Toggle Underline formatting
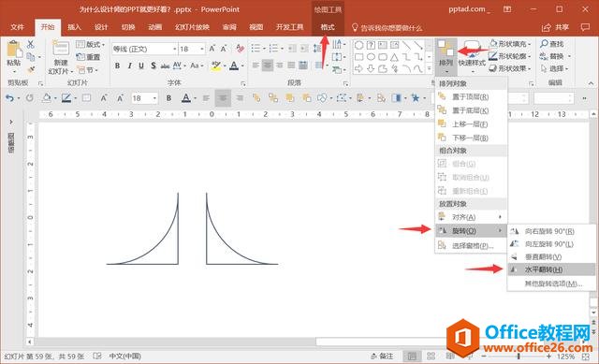The width and height of the screenshot is (599, 364). click(141, 66)
